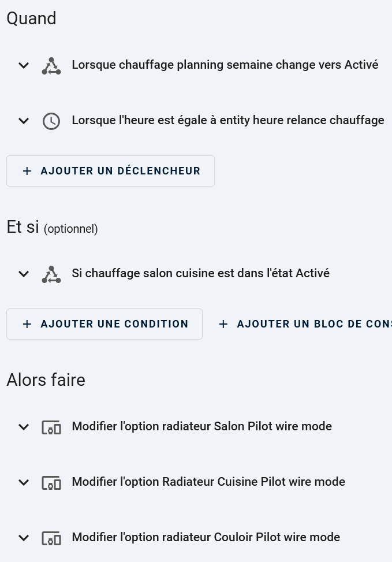Viewport: 392px width, 562px height.
Task: Click the device icon for Radiateur Cuisine action
Action: pos(51,483)
